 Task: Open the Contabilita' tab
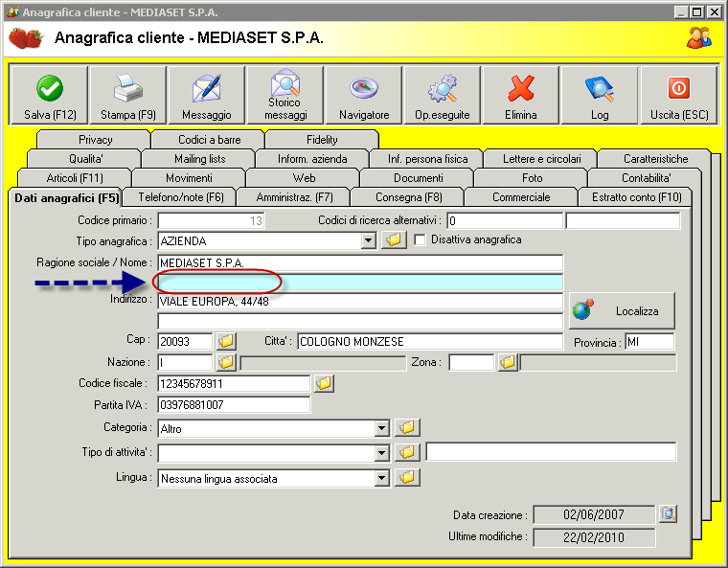tap(646, 178)
